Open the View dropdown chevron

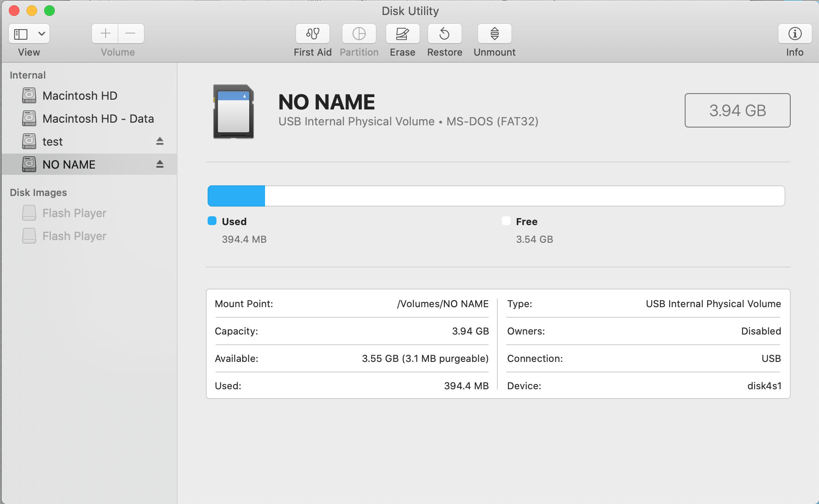tap(42, 34)
